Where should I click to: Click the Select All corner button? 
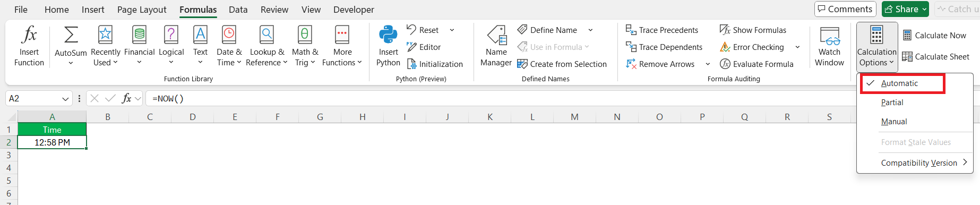[x=9, y=117]
